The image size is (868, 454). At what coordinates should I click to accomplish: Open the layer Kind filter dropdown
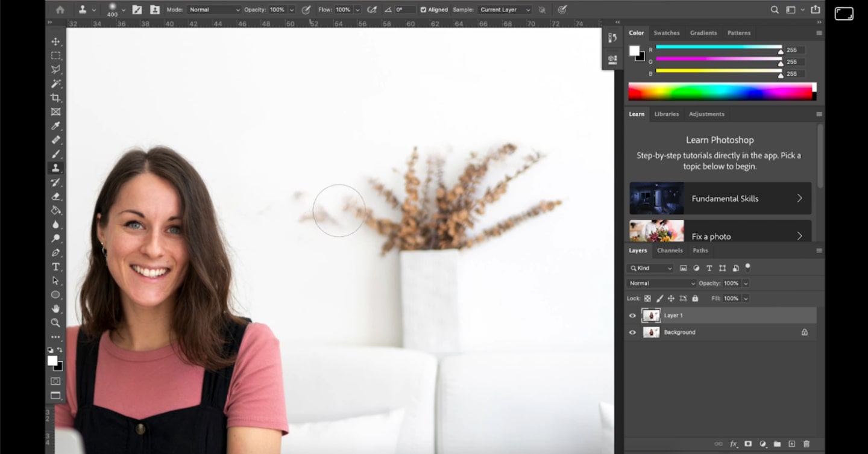pos(650,268)
